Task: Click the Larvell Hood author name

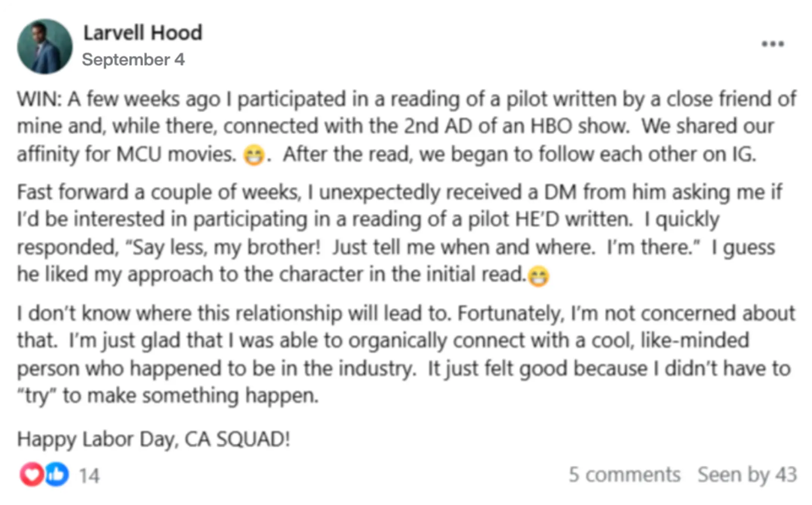Action: [143, 33]
